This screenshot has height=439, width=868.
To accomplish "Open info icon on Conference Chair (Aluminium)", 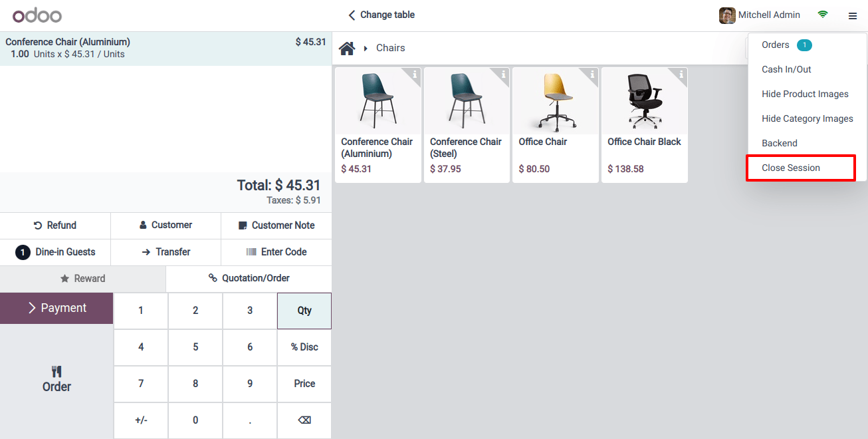I will [x=415, y=74].
